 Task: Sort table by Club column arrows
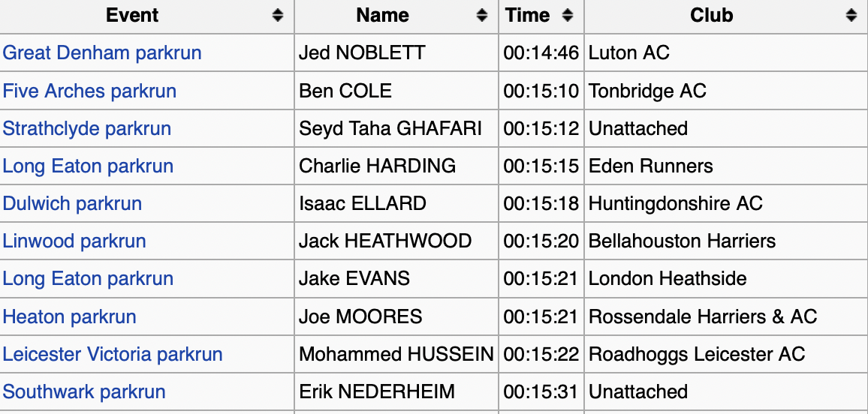pyautogui.click(x=851, y=16)
